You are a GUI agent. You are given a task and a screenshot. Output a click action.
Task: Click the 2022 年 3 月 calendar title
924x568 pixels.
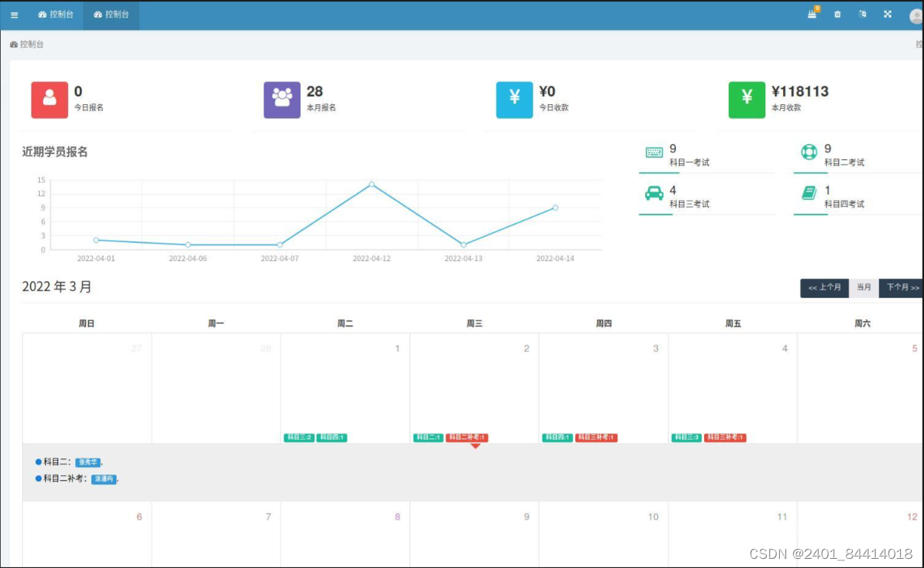(57, 286)
